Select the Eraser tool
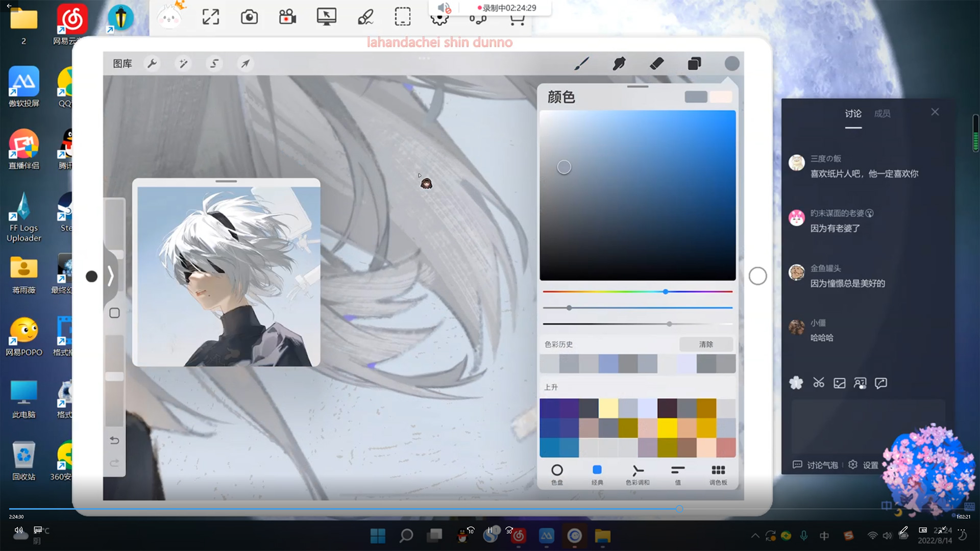This screenshot has width=980, height=551. tap(657, 64)
